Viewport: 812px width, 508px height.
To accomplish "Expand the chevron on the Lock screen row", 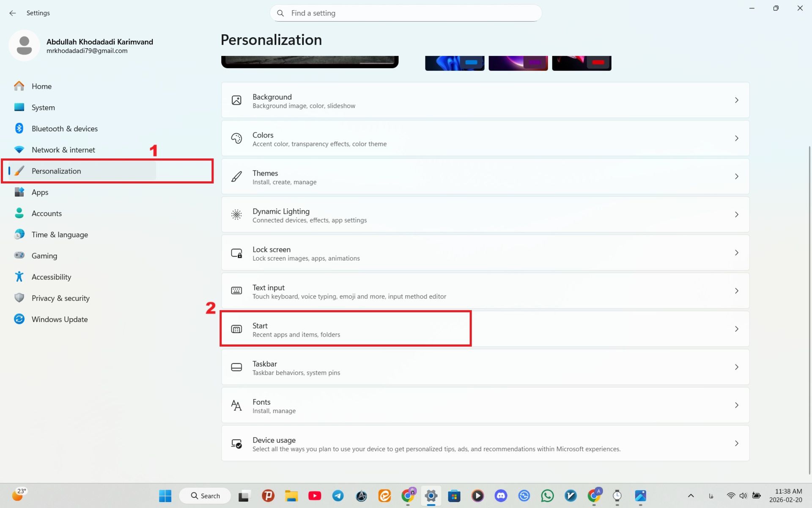I will coord(737,252).
